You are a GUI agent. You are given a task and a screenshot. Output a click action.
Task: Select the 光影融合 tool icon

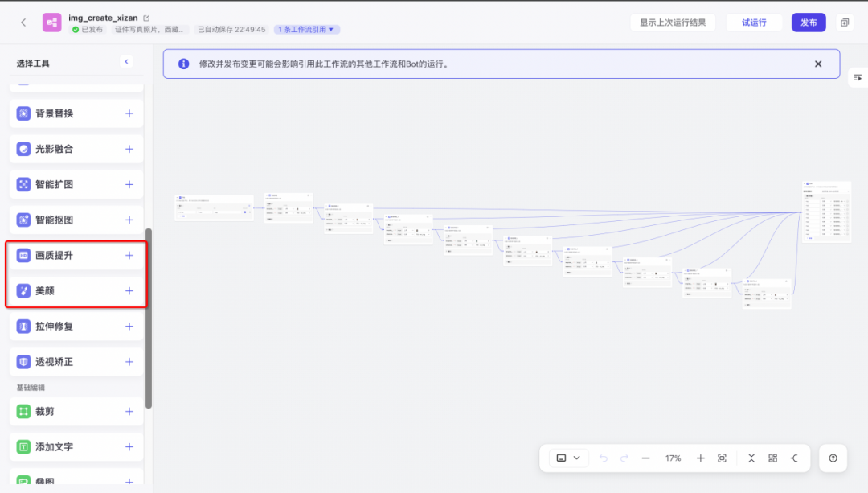click(x=23, y=149)
